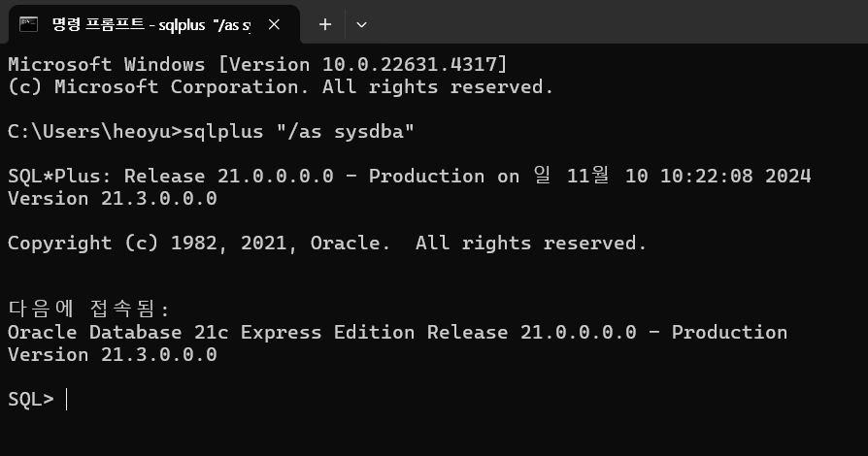Click the command line 'C:\Users\heoyu>sqlplus "/as sysdba"'
The height and width of the screenshot is (456, 868).
tap(211, 132)
